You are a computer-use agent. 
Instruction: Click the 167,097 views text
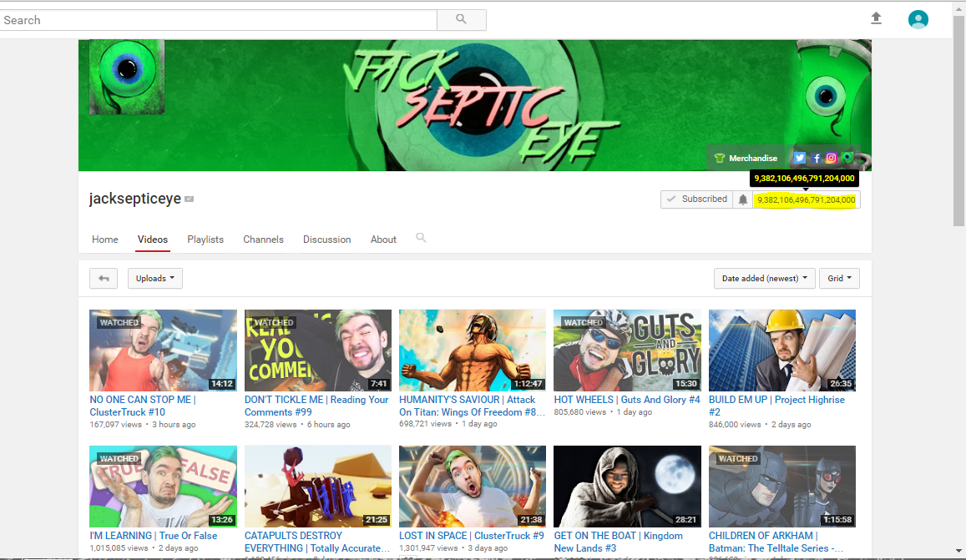coord(116,425)
